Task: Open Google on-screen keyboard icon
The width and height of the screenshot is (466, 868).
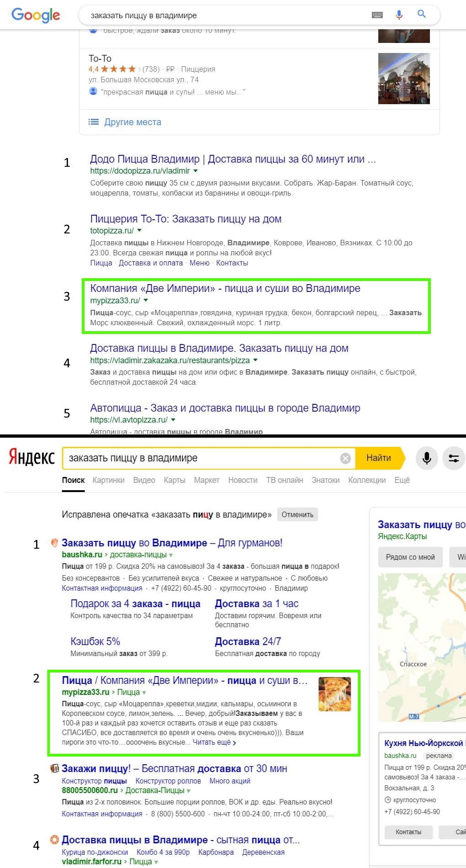Action: pos(377,15)
